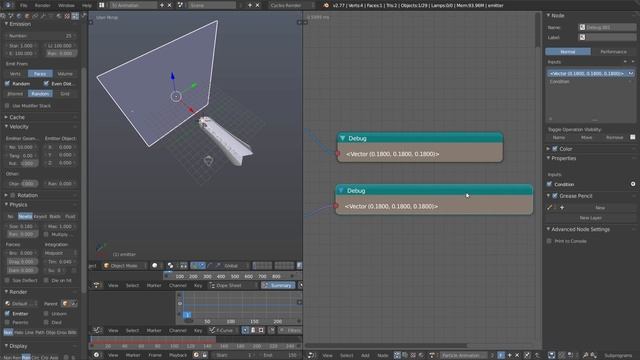Open the Object Mode dropdown

(x=124, y=266)
